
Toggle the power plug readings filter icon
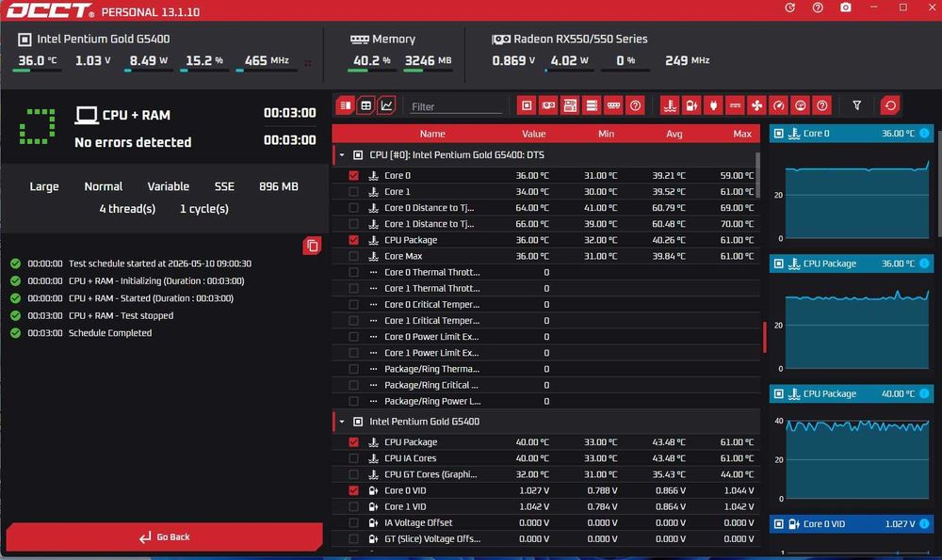point(713,105)
